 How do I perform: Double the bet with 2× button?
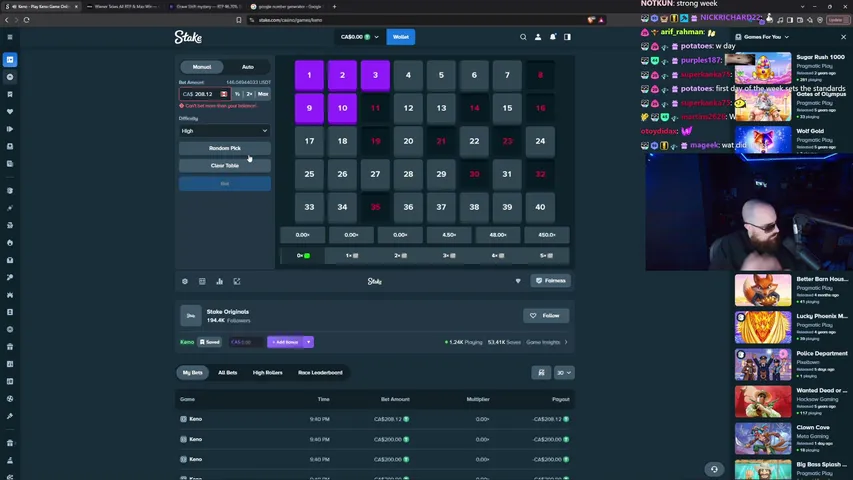250,94
